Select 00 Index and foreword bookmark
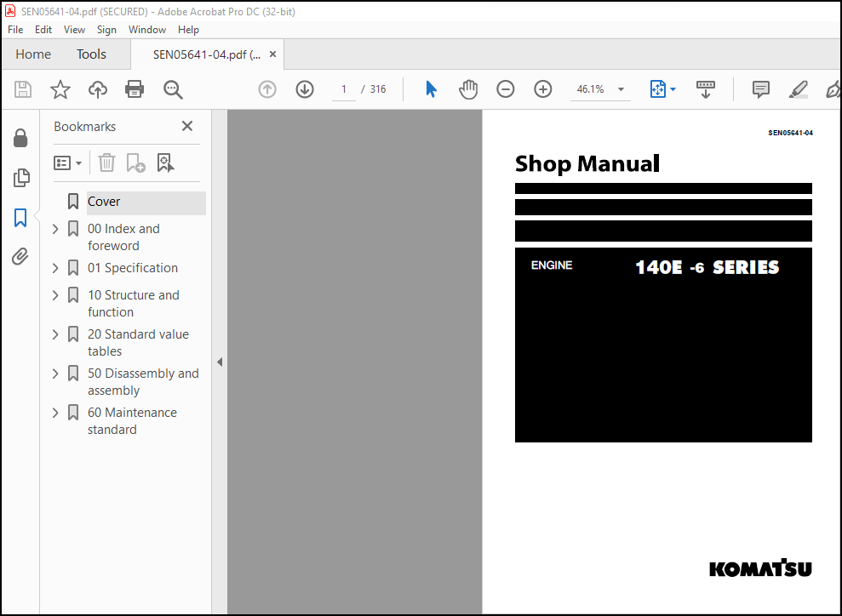This screenshot has height=616, width=842. [123, 237]
